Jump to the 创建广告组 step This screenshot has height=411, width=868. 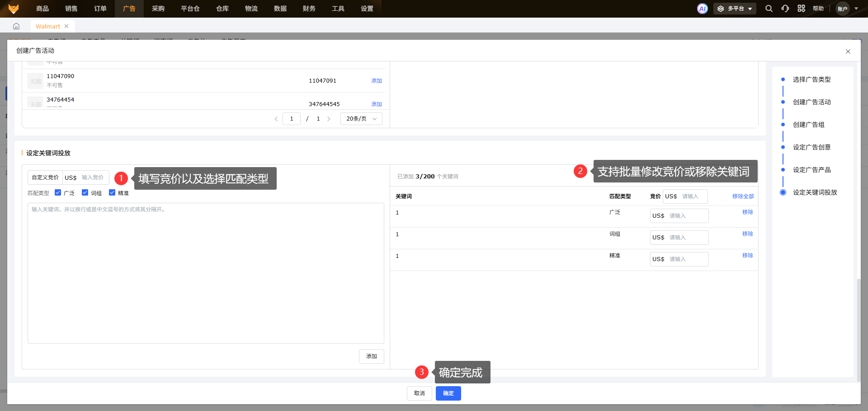click(x=809, y=125)
